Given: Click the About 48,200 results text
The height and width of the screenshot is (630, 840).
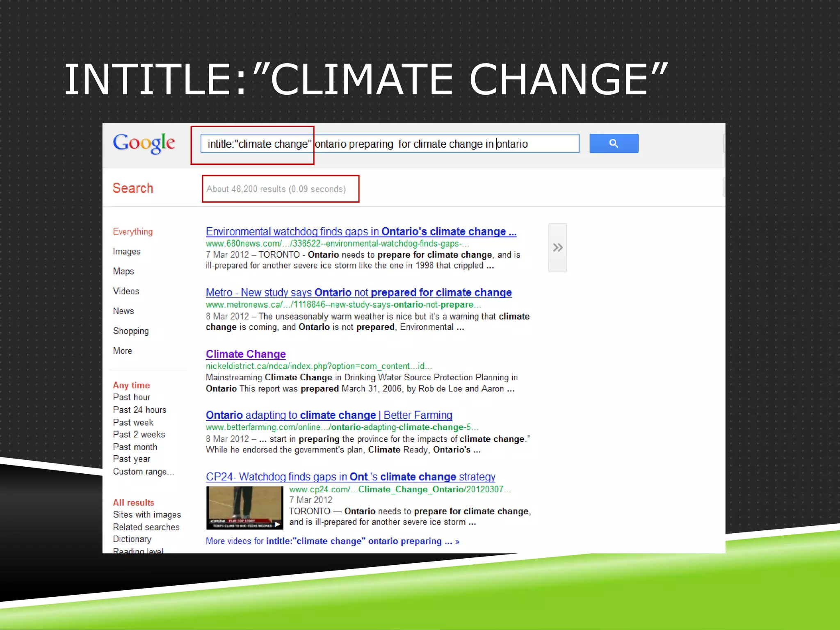Looking at the screenshot, I should coord(276,189).
